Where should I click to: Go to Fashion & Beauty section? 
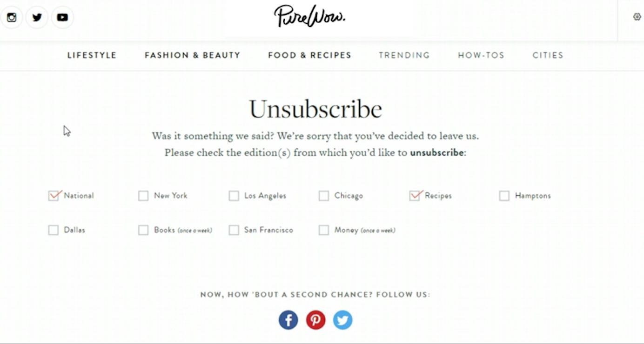(x=192, y=55)
